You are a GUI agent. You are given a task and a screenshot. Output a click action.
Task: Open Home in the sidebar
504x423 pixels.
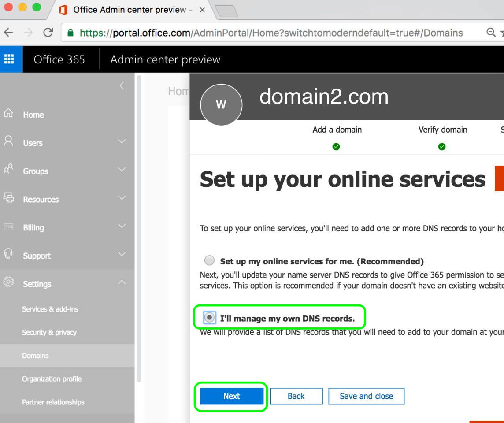(x=33, y=115)
